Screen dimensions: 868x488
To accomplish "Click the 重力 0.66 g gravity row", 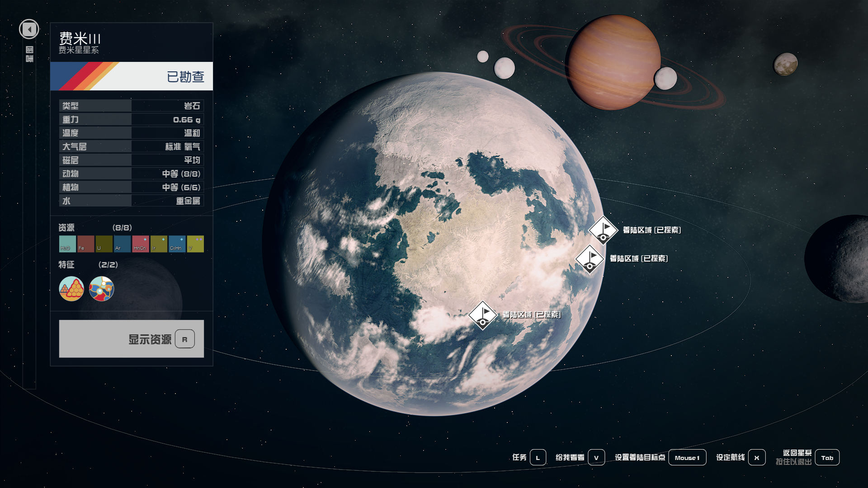I will (132, 119).
